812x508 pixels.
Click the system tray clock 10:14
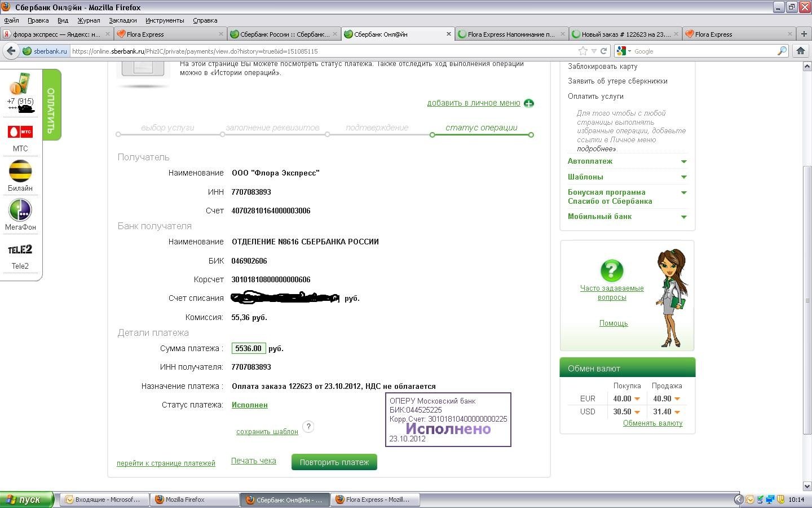(796, 500)
